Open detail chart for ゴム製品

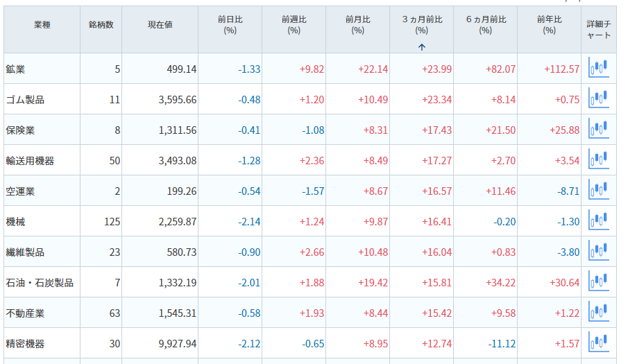pyautogui.click(x=599, y=98)
